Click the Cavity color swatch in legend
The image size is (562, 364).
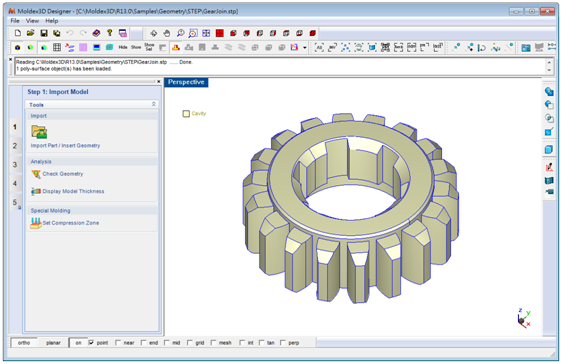coord(186,114)
